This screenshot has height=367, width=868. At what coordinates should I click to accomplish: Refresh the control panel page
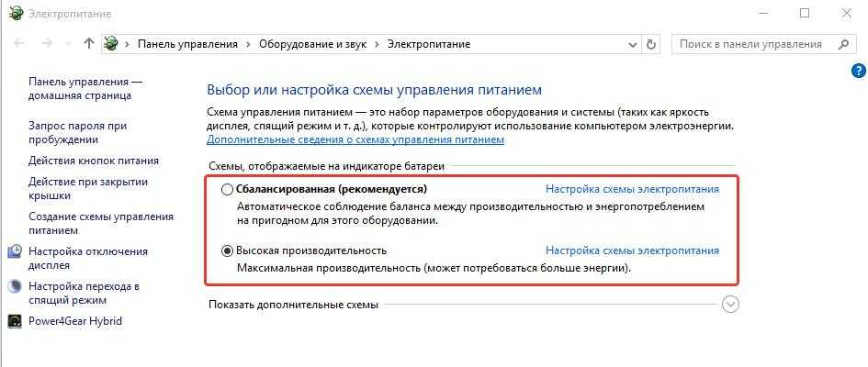(x=651, y=44)
